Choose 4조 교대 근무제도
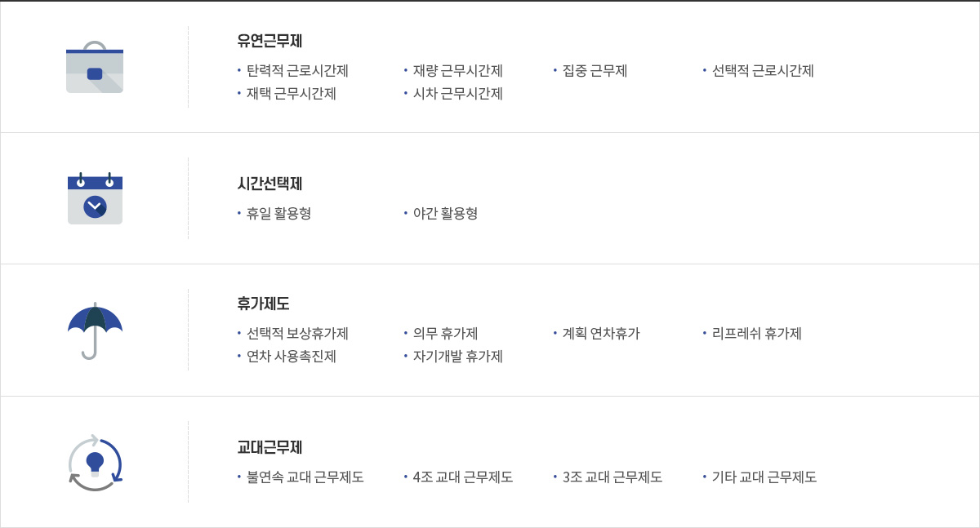Viewport: 980px width, 528px height. click(462, 477)
